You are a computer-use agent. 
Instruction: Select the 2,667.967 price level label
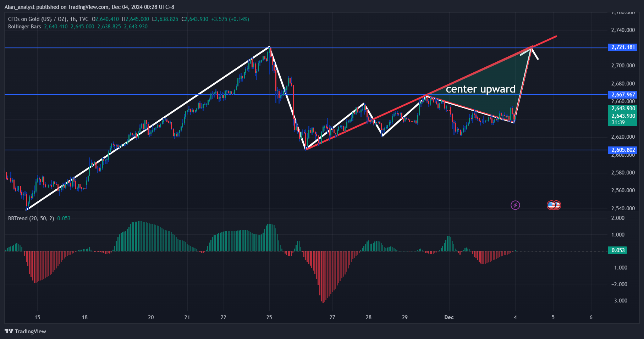point(623,95)
